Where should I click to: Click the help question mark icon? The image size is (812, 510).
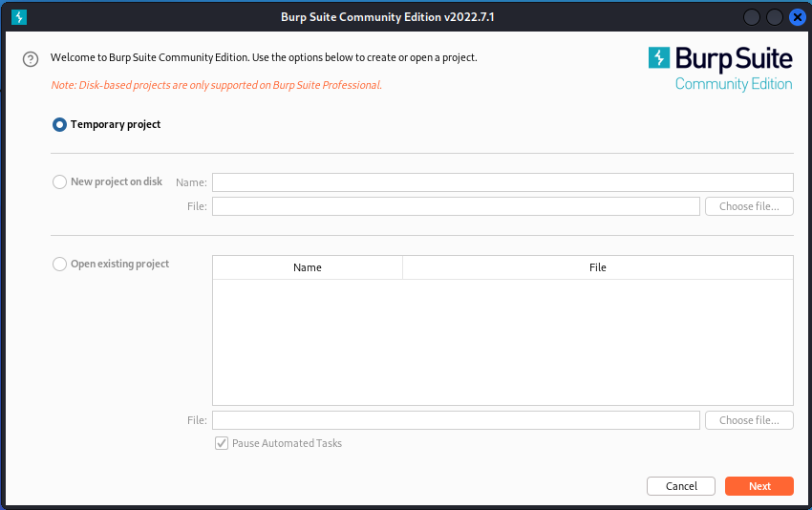point(31,59)
